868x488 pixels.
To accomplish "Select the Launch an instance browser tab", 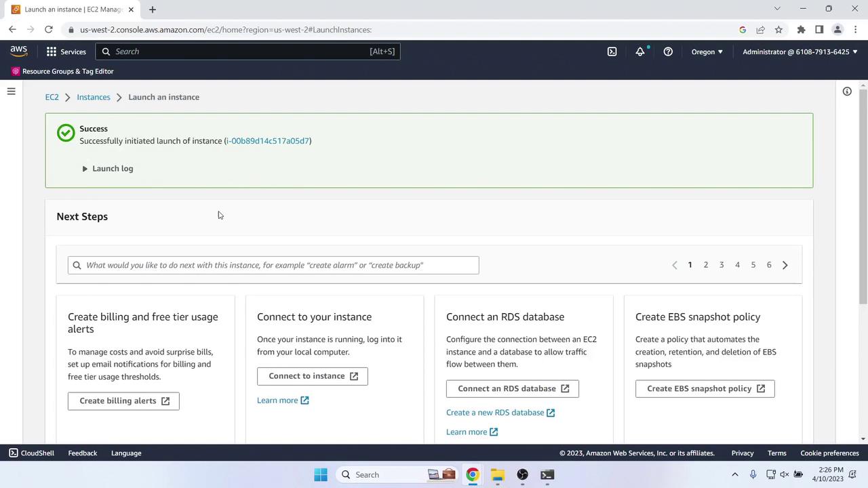I will (73, 9).
